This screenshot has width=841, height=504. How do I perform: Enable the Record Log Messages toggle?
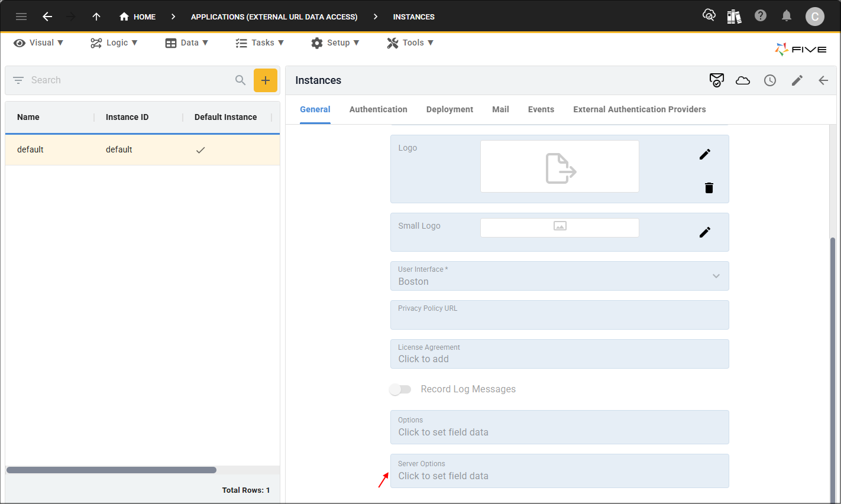400,389
